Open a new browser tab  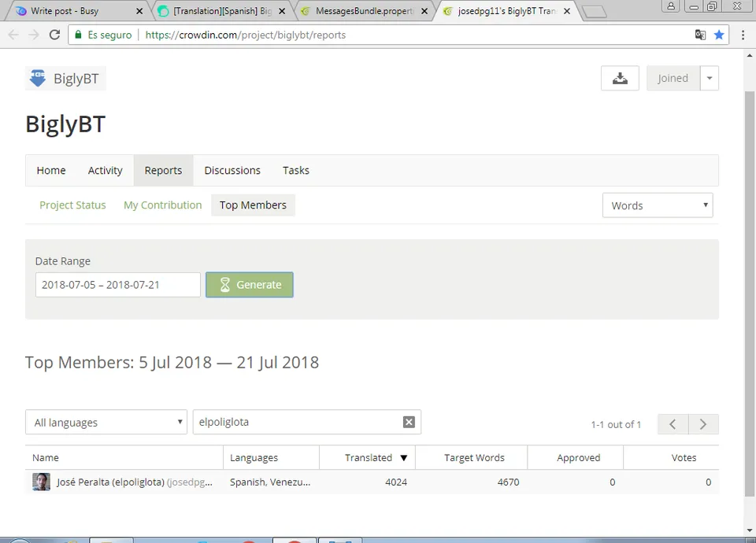pos(595,12)
